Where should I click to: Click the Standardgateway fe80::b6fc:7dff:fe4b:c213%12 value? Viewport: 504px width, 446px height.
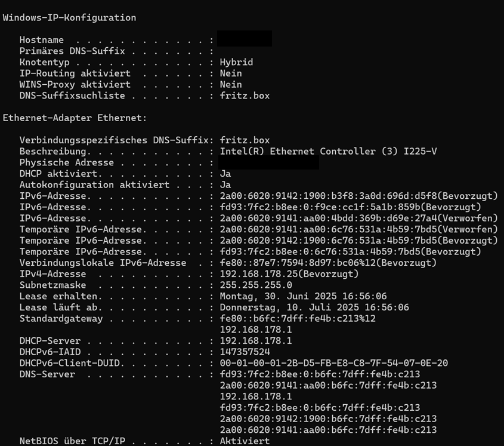click(x=298, y=319)
